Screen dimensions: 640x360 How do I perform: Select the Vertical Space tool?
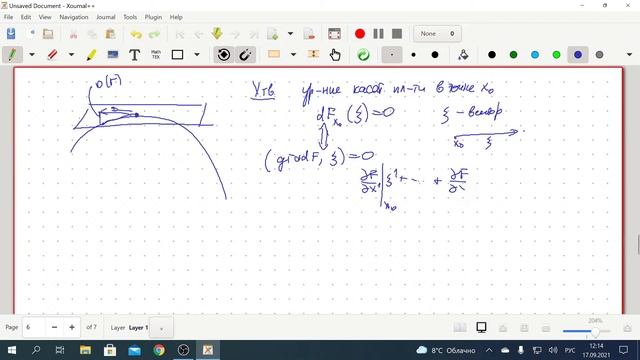(x=313, y=54)
